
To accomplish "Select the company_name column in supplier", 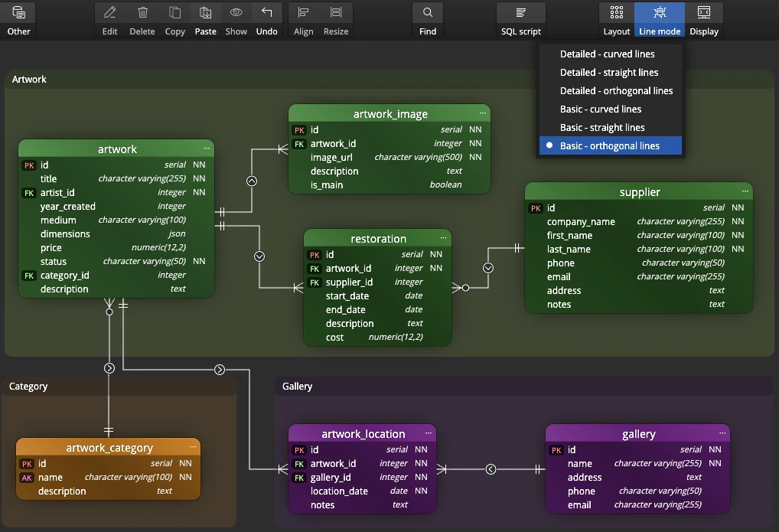I will coord(639,222).
